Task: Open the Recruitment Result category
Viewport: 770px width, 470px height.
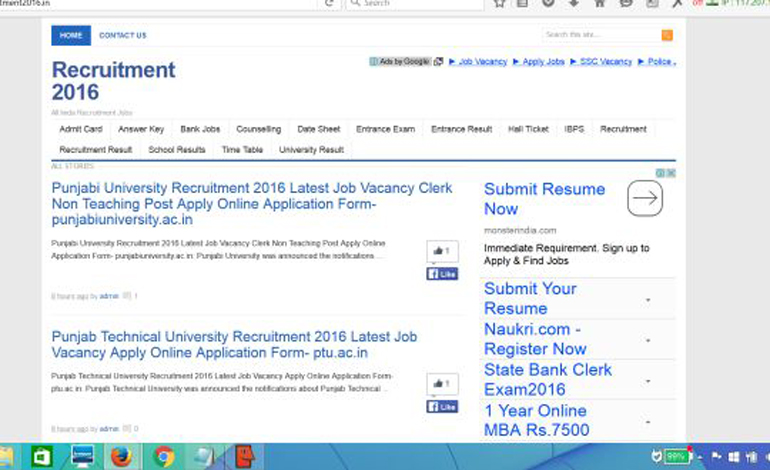Action: click(x=96, y=150)
